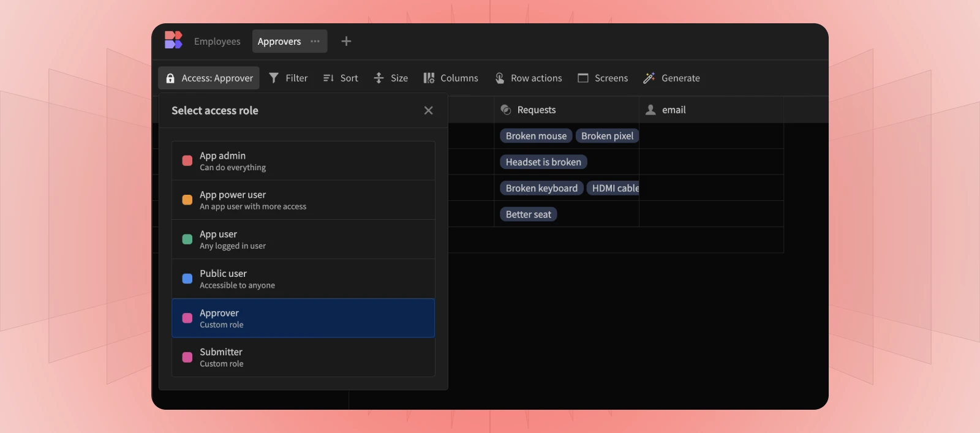Open the Access: Approver role selector
Viewport: 980px width, 433px height.
(209, 78)
